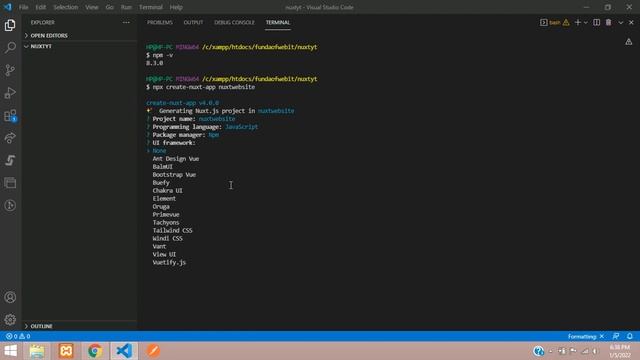Split the terminal panel
Image resolution: width=640 pixels, height=360 pixels.
point(596,22)
